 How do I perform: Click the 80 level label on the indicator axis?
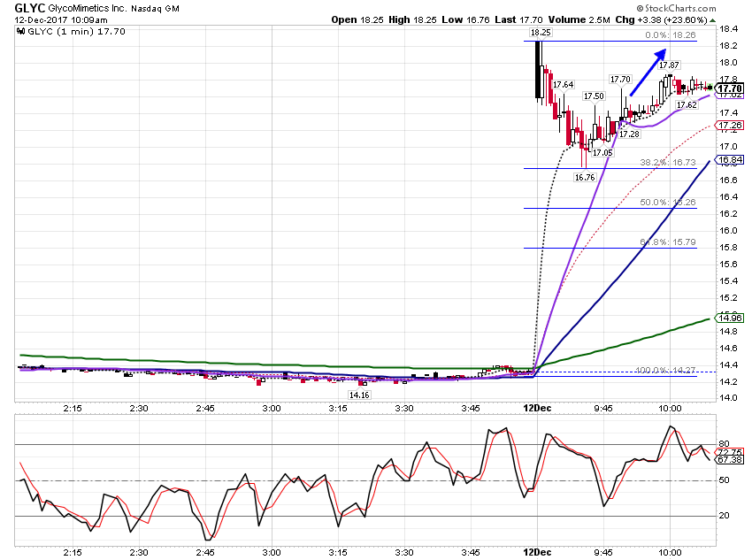click(725, 444)
